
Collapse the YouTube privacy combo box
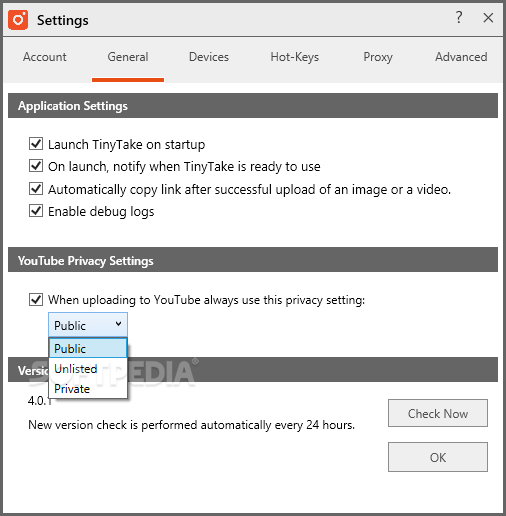(88, 325)
